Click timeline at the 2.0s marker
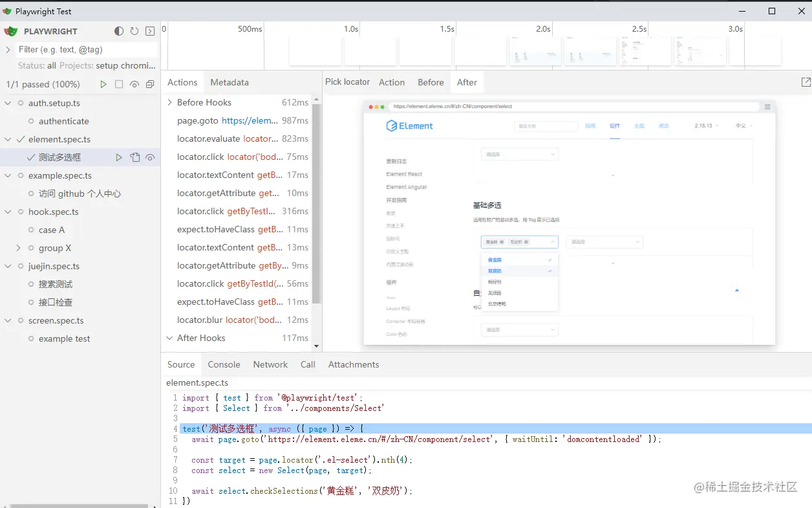 pyautogui.click(x=543, y=29)
